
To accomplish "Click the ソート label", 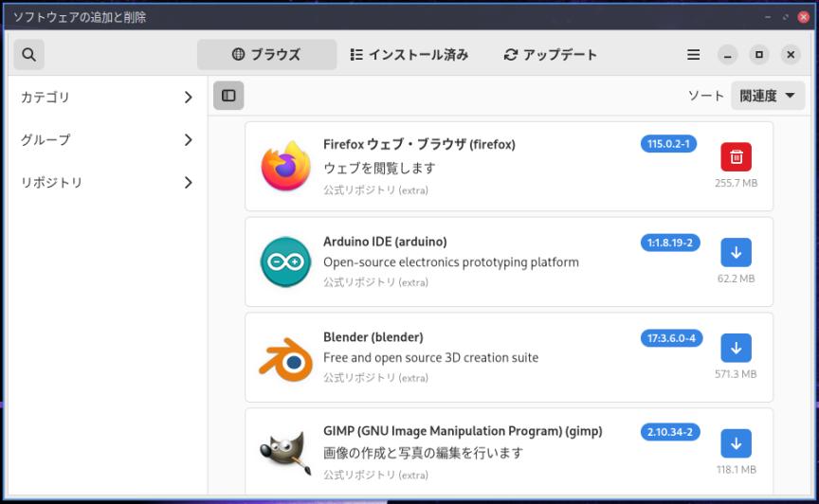I will [705, 96].
